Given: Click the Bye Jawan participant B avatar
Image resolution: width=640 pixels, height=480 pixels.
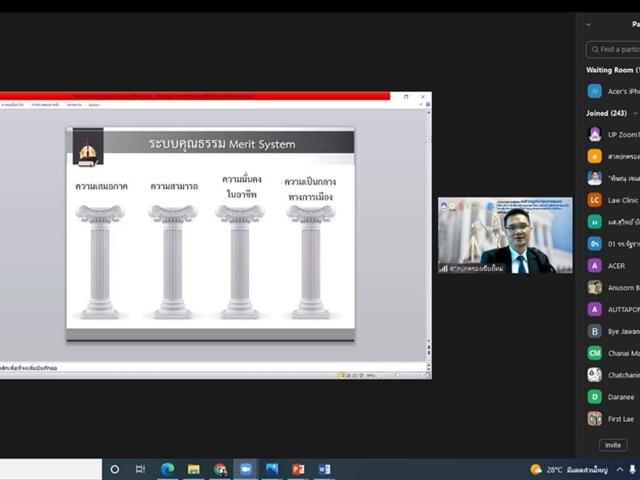Looking at the screenshot, I should coord(595,331).
